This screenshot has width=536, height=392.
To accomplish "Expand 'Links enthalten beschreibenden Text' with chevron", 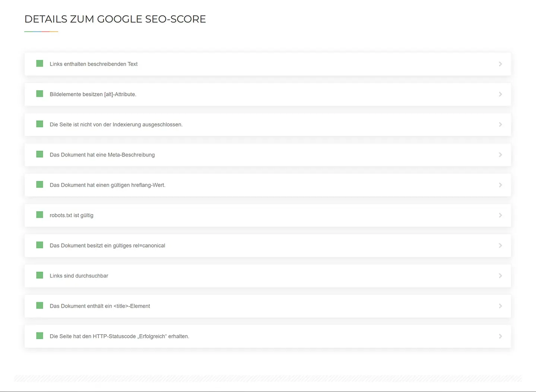I will pos(500,64).
